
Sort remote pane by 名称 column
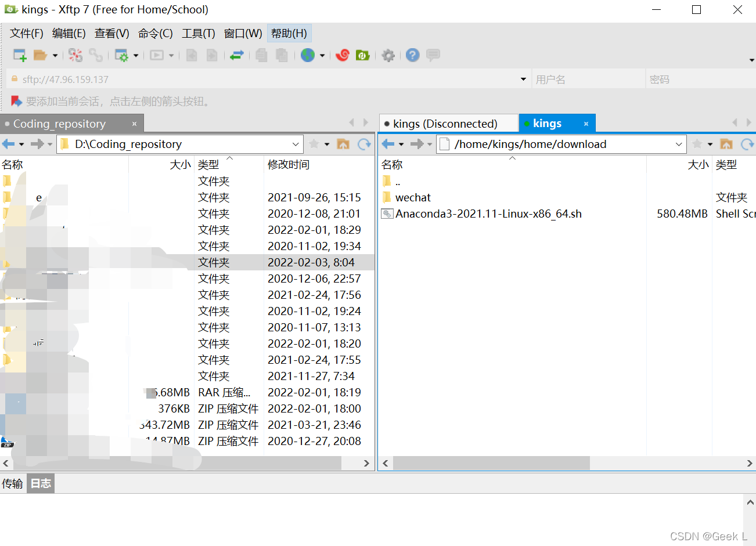[x=513, y=165]
